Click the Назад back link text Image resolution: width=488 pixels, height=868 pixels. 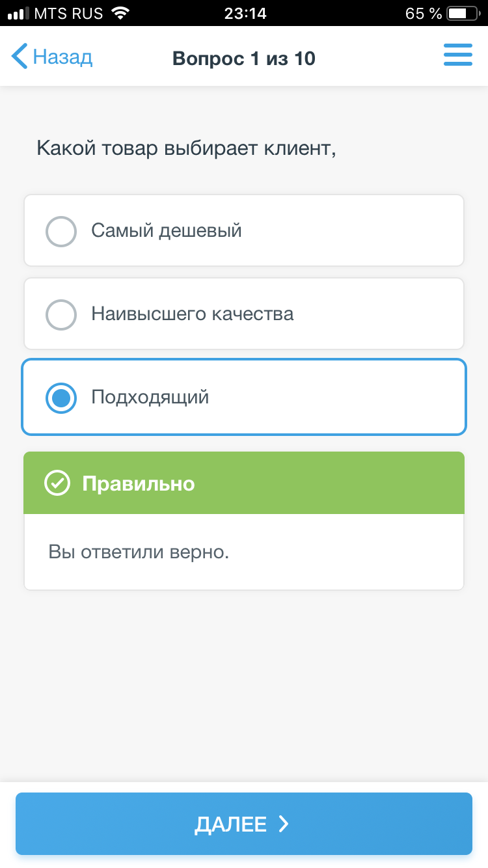[62, 57]
